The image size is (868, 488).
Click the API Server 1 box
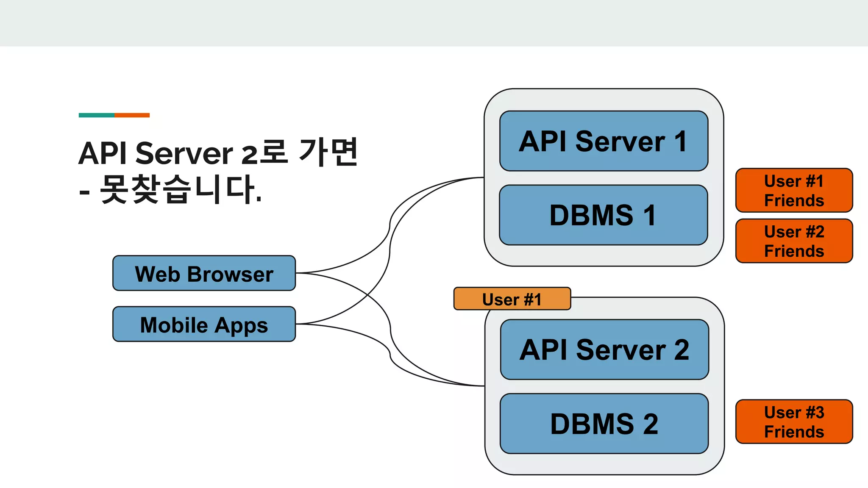(604, 141)
